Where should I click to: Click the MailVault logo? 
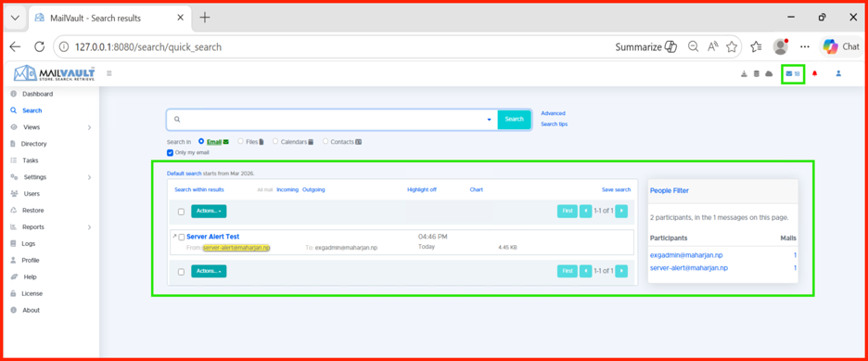[54, 73]
